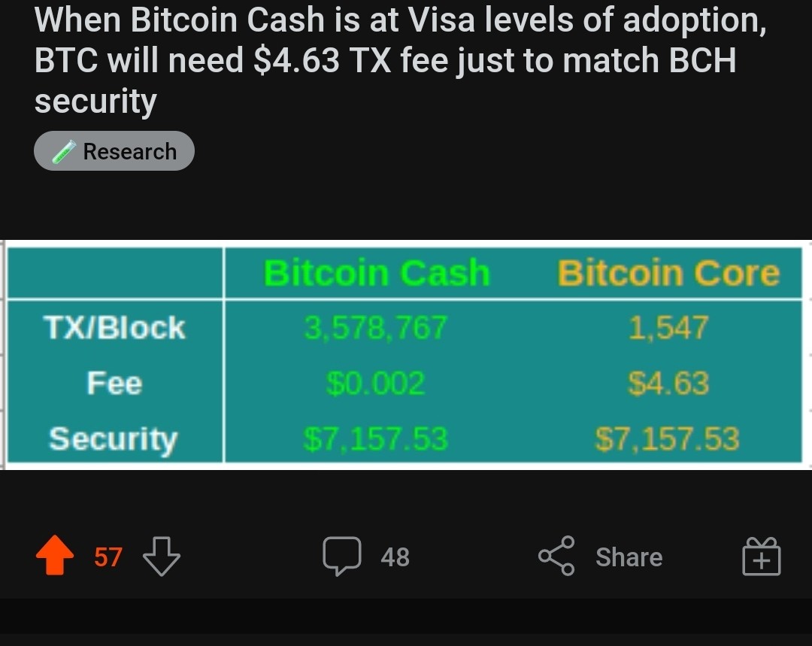Image resolution: width=812 pixels, height=646 pixels.
Task: Click the test tube flair icon
Action: (x=64, y=152)
